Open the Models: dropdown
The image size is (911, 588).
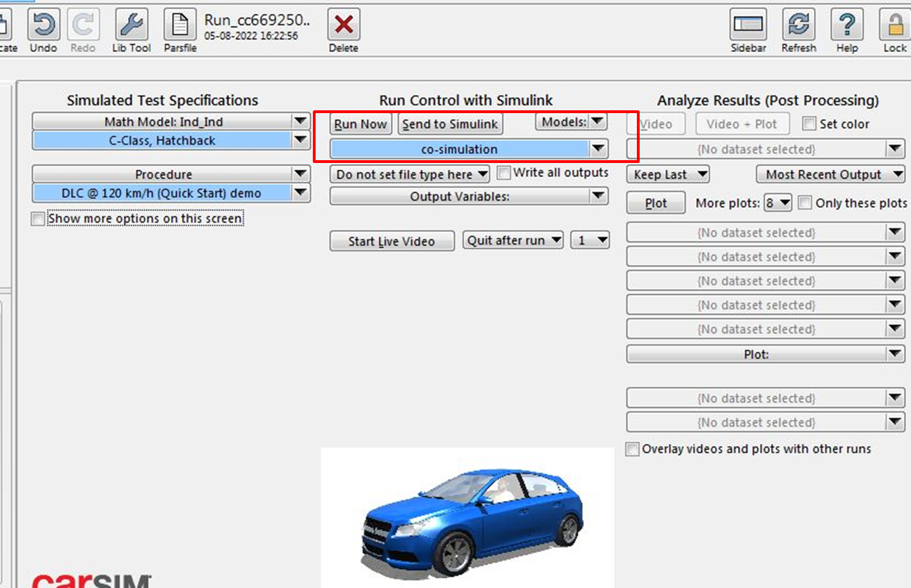[x=571, y=122]
